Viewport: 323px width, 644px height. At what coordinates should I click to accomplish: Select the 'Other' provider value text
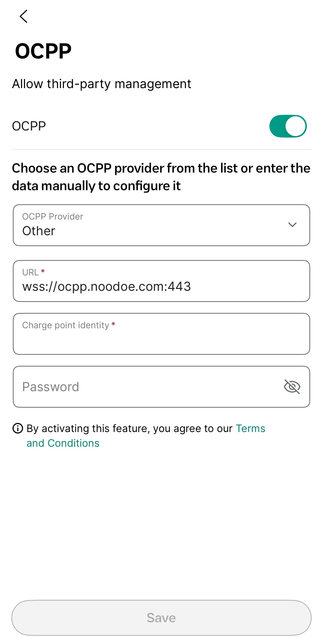click(39, 231)
